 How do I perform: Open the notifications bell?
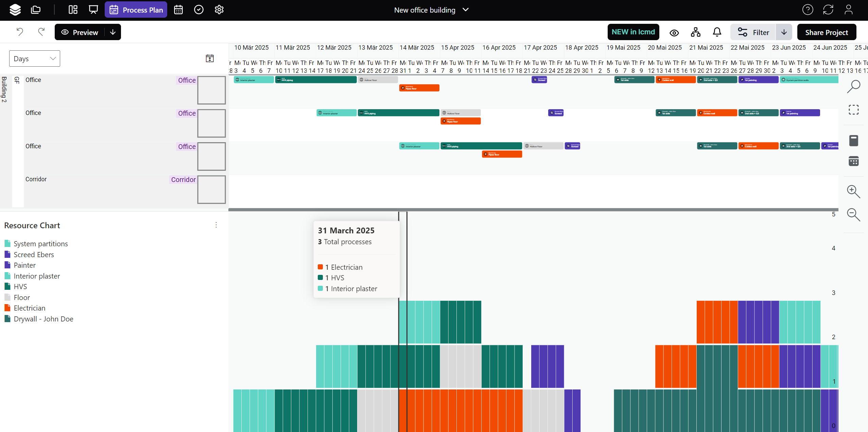coord(717,32)
